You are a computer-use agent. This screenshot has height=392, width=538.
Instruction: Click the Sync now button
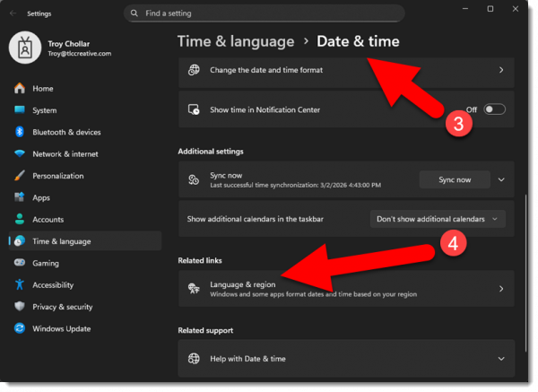pos(455,179)
